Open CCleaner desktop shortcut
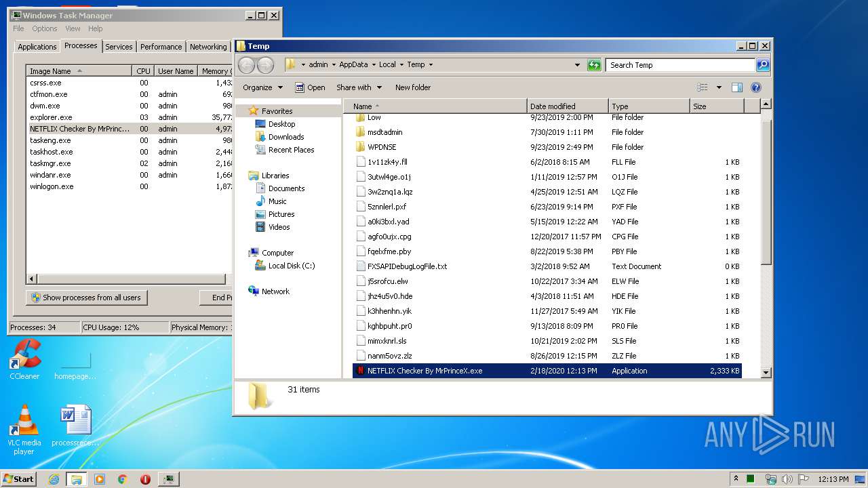The height and width of the screenshot is (488, 868). tap(24, 360)
